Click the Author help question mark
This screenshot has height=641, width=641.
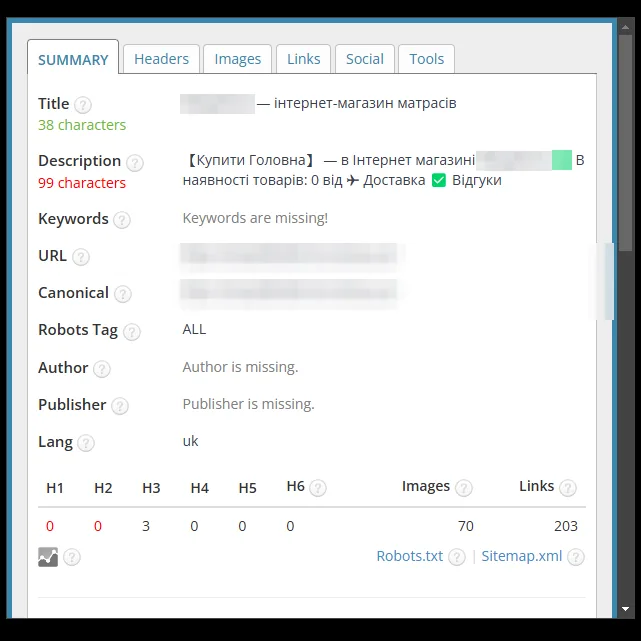tap(101, 369)
